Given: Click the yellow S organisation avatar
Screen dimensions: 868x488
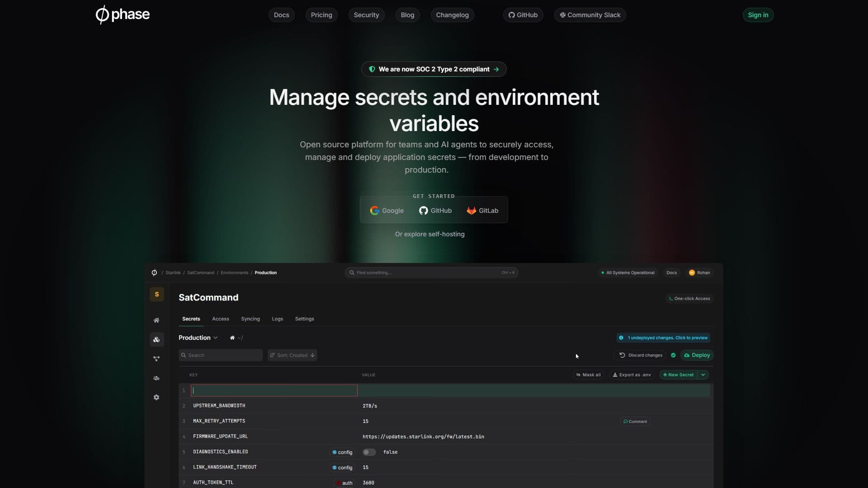Looking at the screenshot, I should click(x=157, y=294).
